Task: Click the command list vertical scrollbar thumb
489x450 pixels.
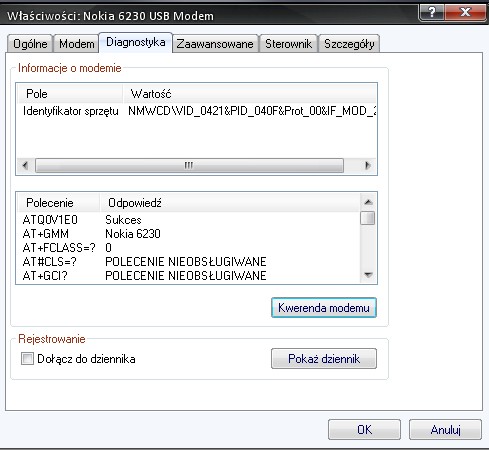Action: coord(368,219)
